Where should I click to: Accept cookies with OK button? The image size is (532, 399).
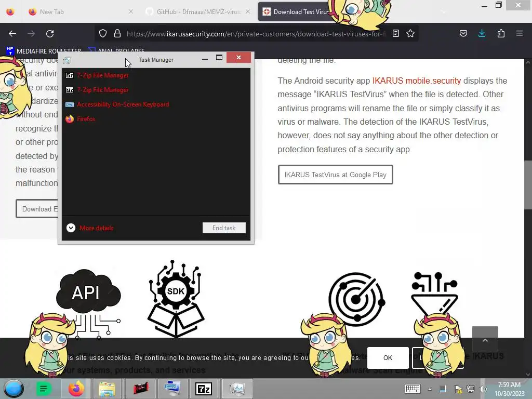tap(388, 358)
